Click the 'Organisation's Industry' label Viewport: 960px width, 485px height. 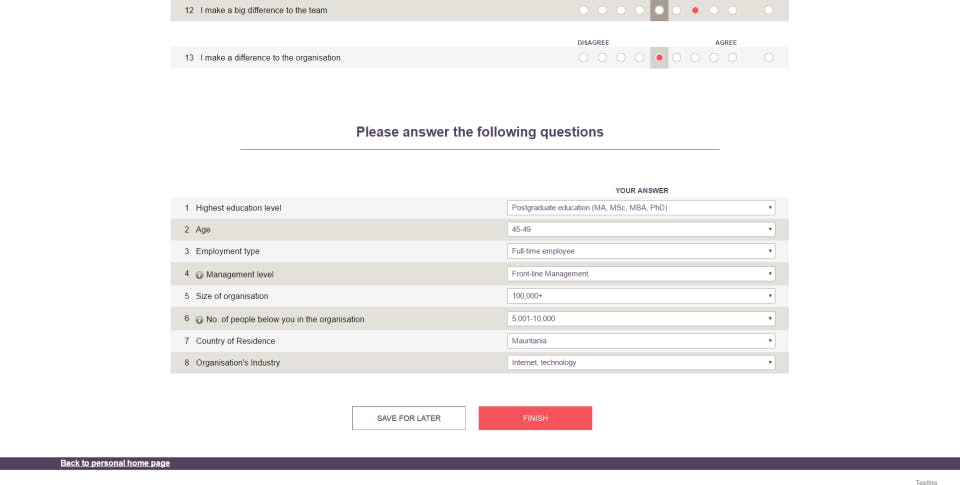(238, 363)
